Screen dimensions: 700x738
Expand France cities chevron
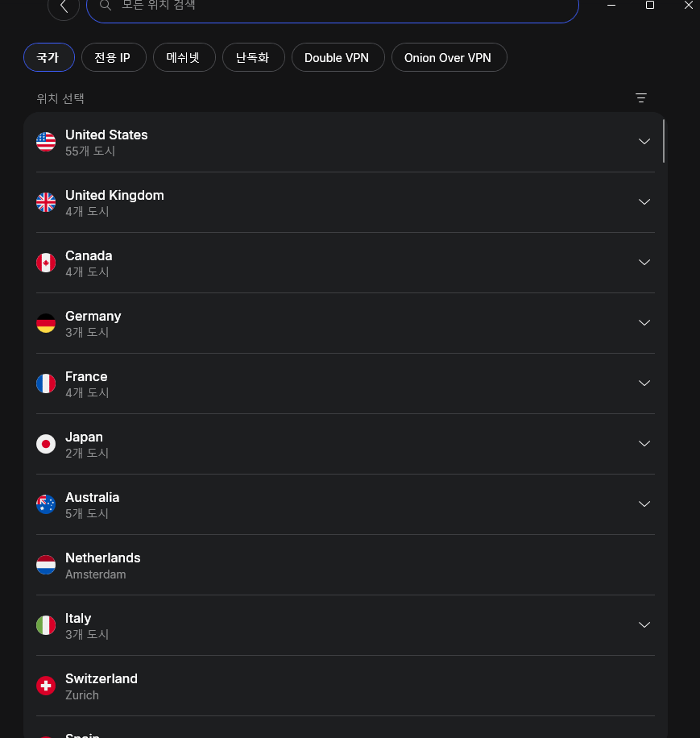[644, 384]
